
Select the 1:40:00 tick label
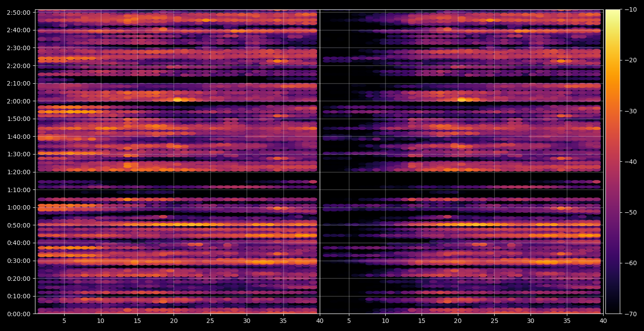pos(18,137)
